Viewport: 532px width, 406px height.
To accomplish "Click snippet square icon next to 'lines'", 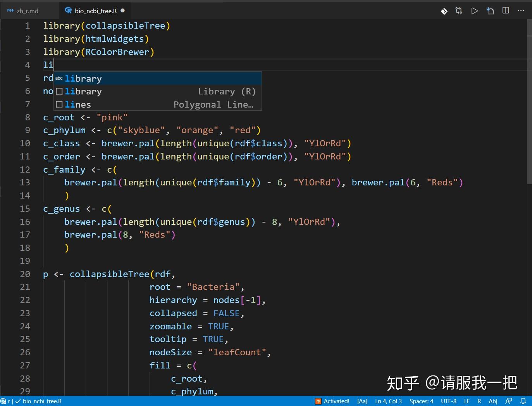I will pos(59,104).
